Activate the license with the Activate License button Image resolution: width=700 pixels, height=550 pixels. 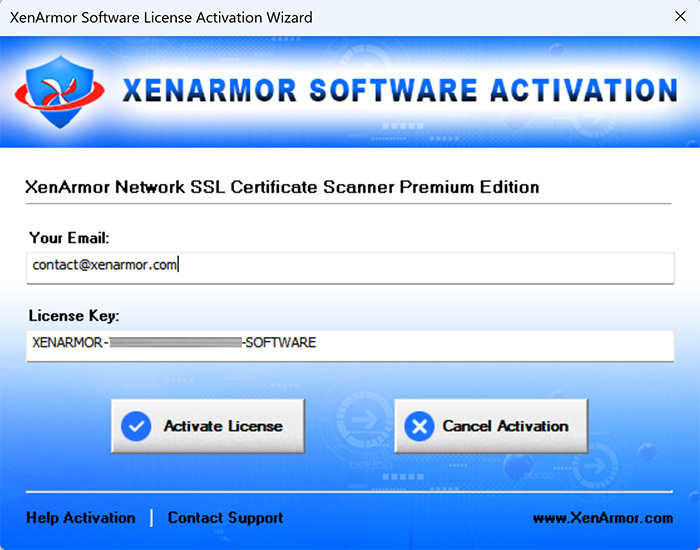[208, 426]
